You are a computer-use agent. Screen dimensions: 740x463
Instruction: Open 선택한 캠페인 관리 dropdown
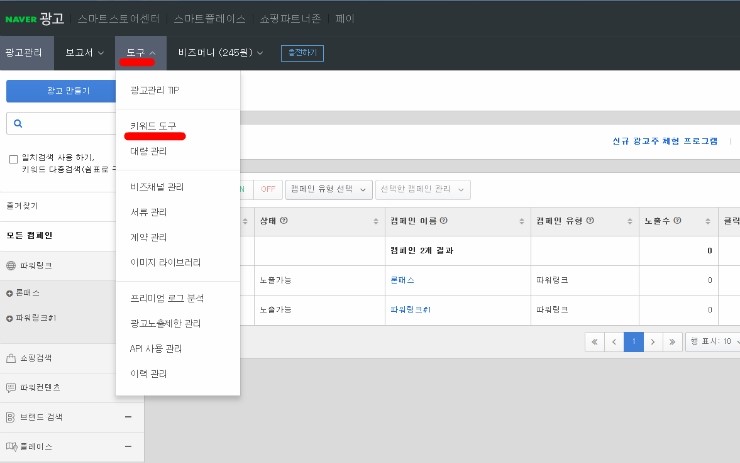point(422,189)
